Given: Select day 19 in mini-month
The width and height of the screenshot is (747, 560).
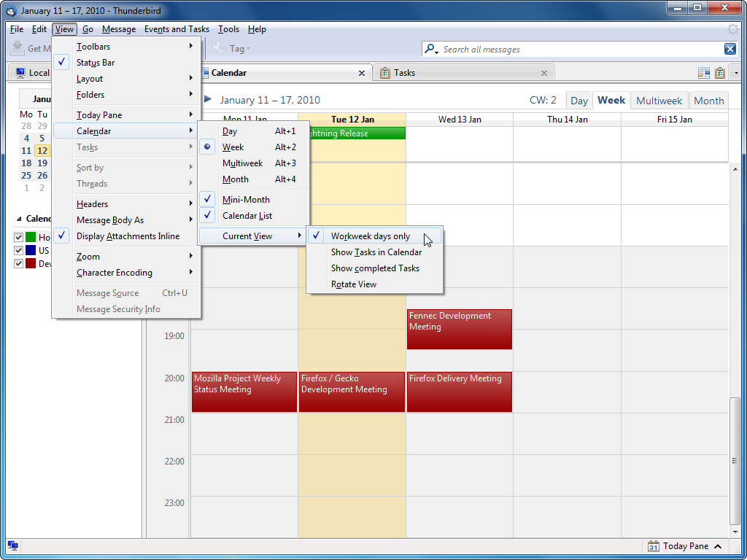Looking at the screenshot, I should [42, 163].
